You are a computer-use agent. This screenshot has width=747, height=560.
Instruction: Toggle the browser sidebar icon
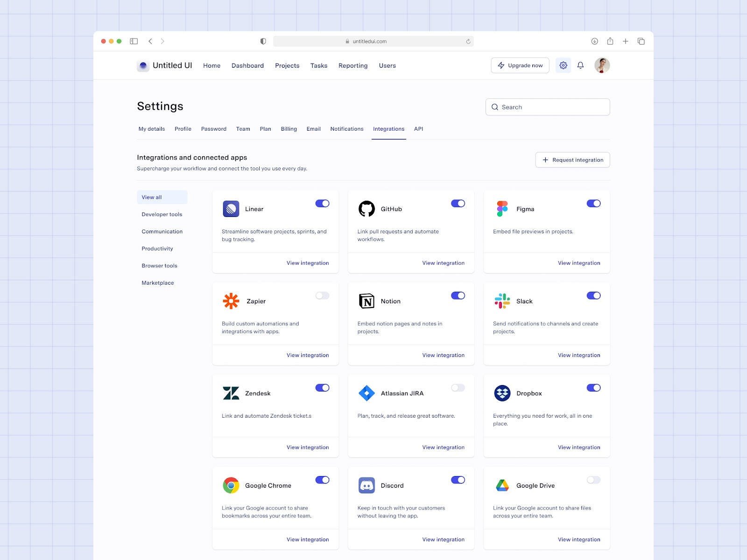pos(134,41)
